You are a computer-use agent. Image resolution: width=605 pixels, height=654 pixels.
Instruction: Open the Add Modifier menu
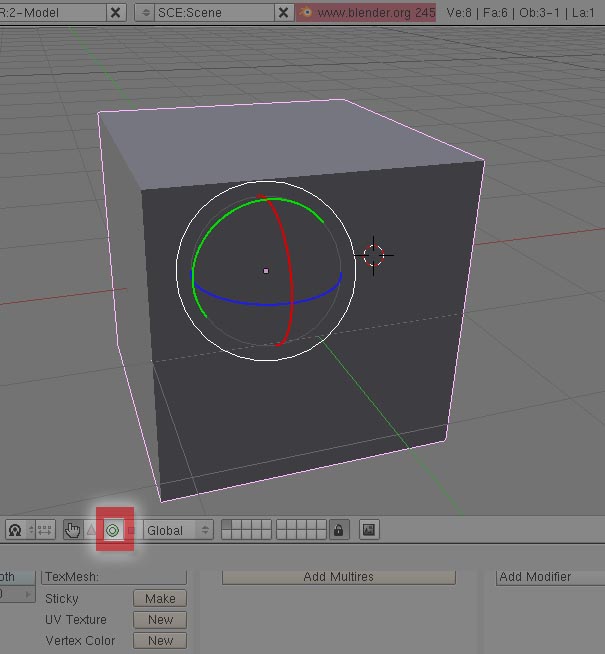(550, 577)
